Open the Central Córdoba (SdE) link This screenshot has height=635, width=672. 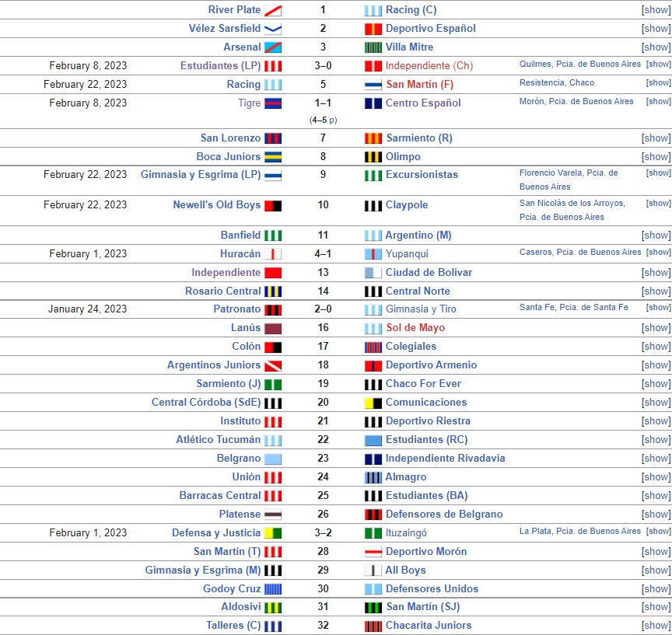coord(206,403)
